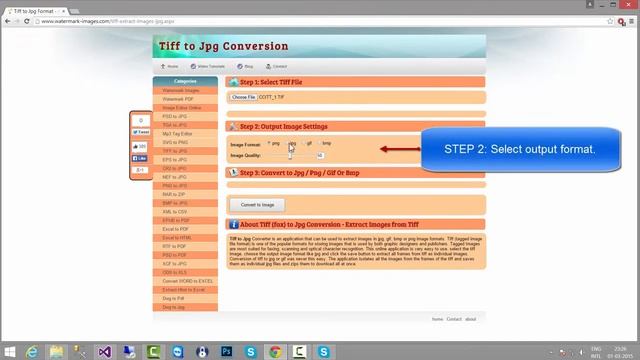Image resolution: width=640 pixels, height=360 pixels.
Task: Click the Tweet button in the share box
Action: pyautogui.click(x=141, y=132)
